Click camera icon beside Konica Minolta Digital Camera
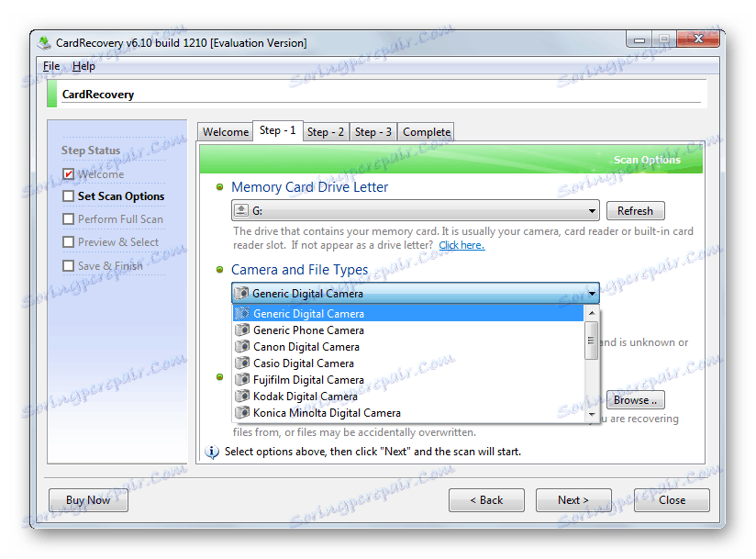This screenshot has height=559, width=756. coord(242,412)
